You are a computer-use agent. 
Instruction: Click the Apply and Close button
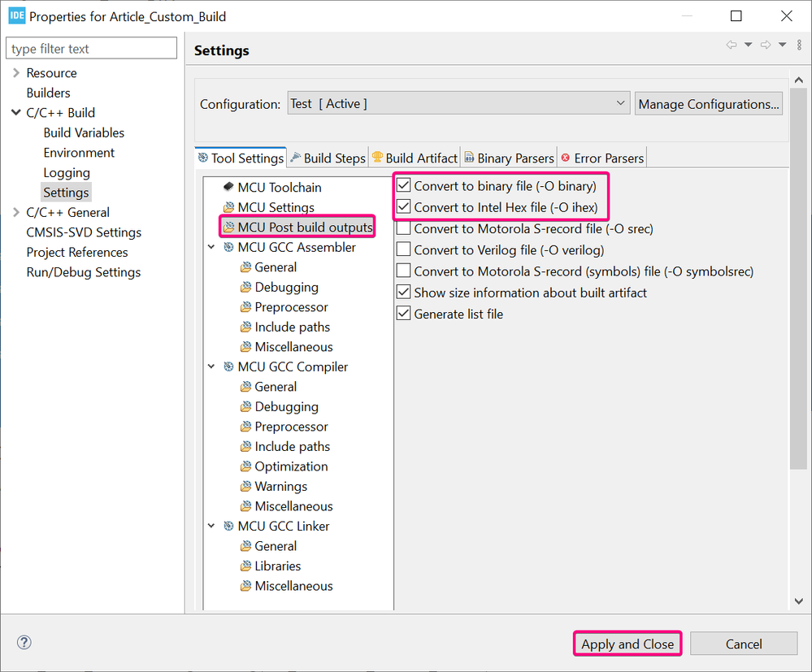tap(627, 644)
